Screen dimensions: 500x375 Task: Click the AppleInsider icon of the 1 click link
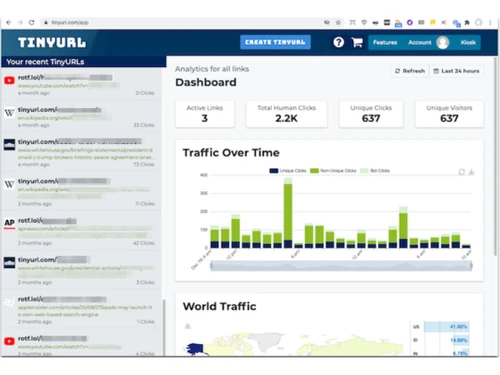9,302
